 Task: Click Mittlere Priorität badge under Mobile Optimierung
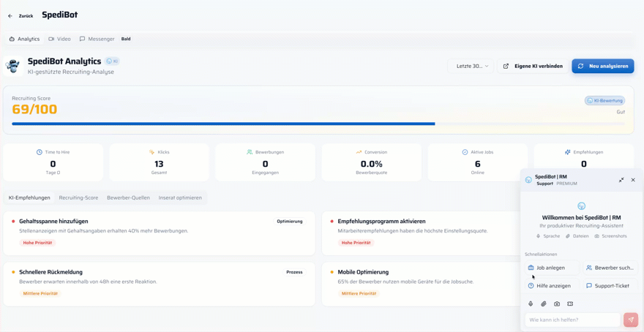pos(359,293)
